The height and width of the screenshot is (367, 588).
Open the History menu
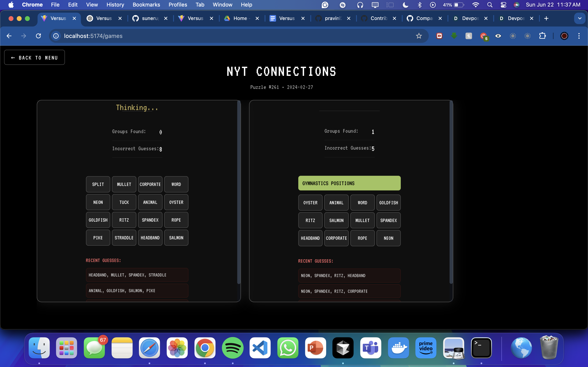coord(115,5)
